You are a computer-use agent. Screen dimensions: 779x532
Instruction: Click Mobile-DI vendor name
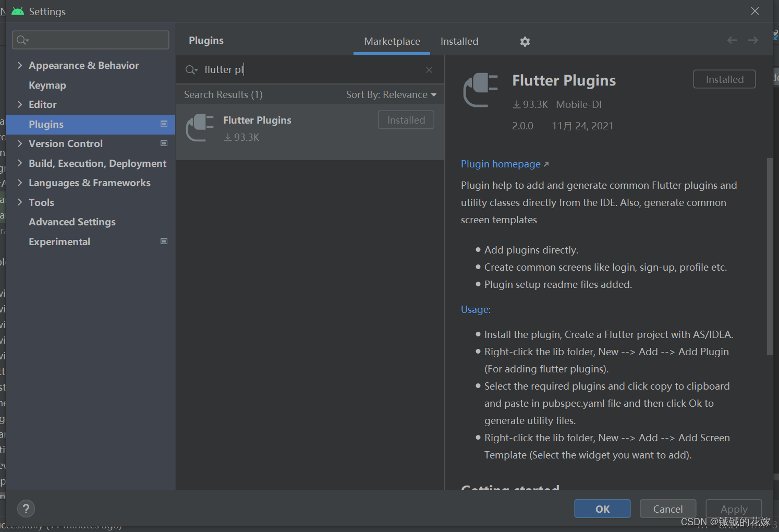pos(579,104)
